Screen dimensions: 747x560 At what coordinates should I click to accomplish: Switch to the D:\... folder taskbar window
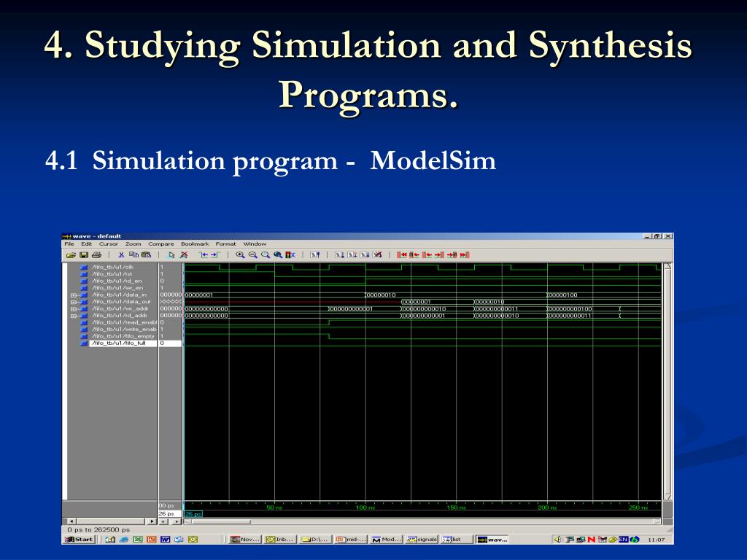click(315, 540)
